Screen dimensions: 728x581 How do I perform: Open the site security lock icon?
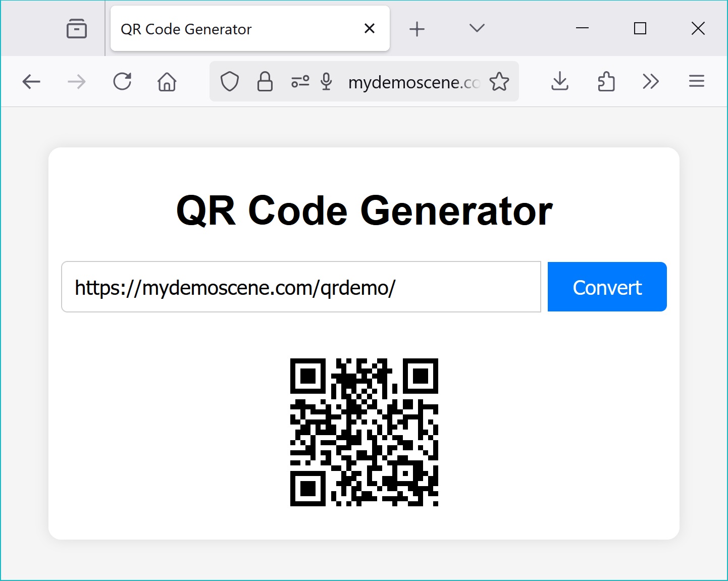(265, 81)
